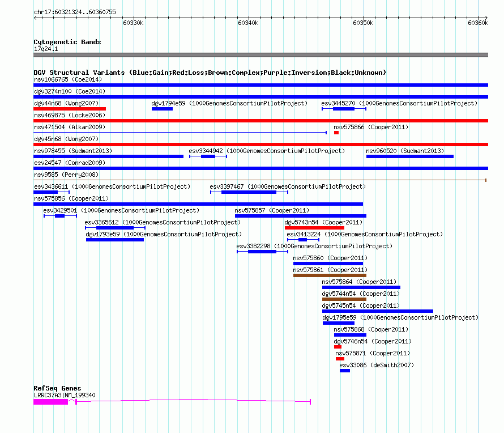This screenshot has width=504, height=433.
Task: Open the dgv1795e59 variant label
Action: pos(400,317)
